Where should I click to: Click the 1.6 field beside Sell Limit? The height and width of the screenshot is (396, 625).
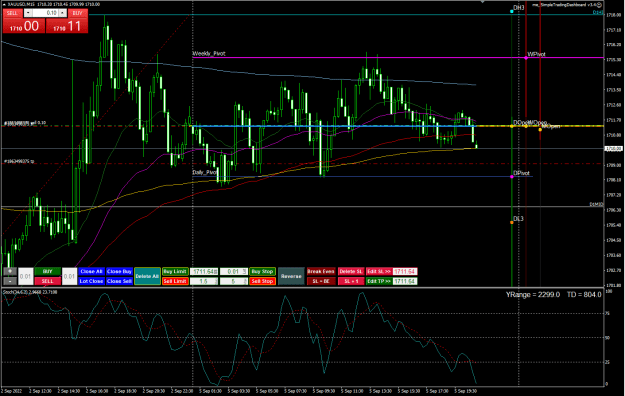204,281
